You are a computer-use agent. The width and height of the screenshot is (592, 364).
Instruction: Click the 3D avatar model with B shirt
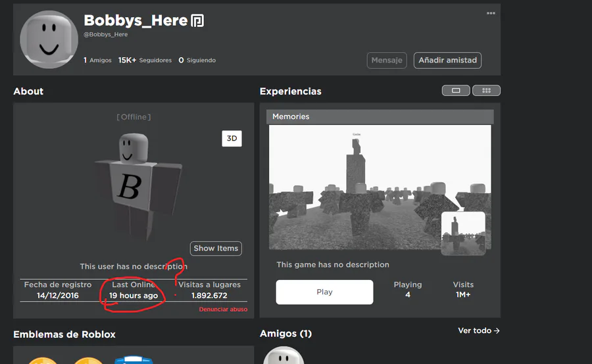click(138, 187)
